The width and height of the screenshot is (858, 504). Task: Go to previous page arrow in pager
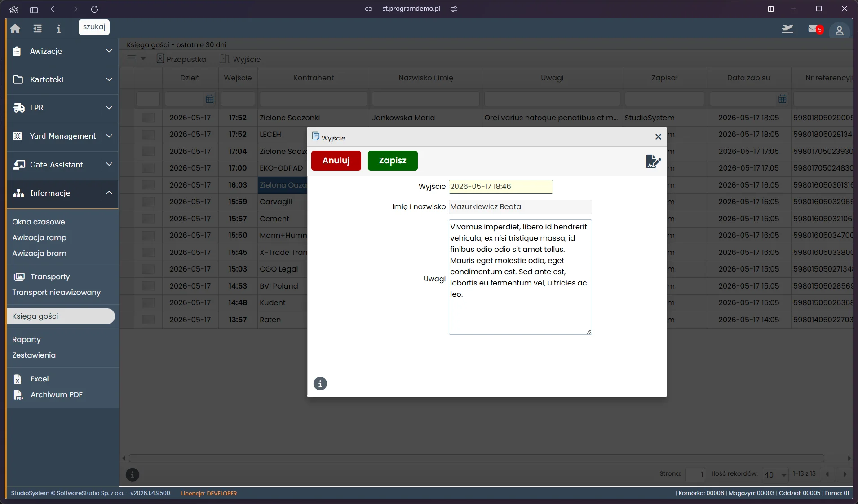pyautogui.click(x=827, y=474)
